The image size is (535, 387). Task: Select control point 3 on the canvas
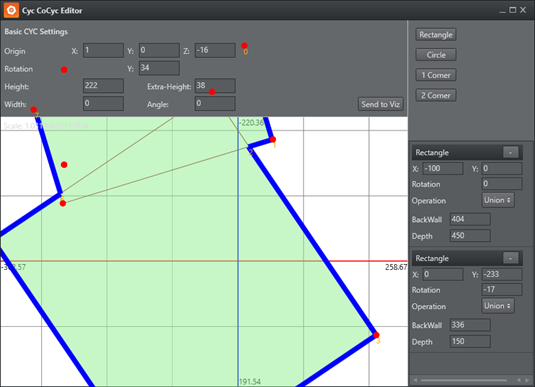click(x=376, y=335)
